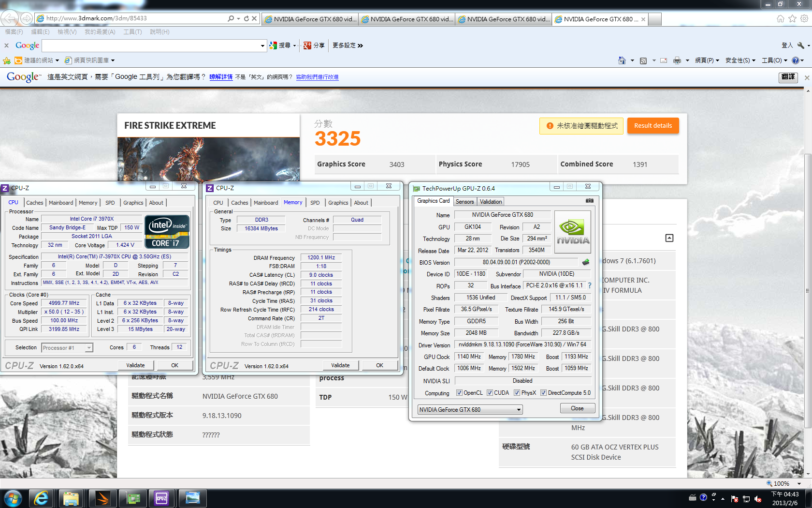Open the CPU-Z taskbar icon

click(161, 498)
